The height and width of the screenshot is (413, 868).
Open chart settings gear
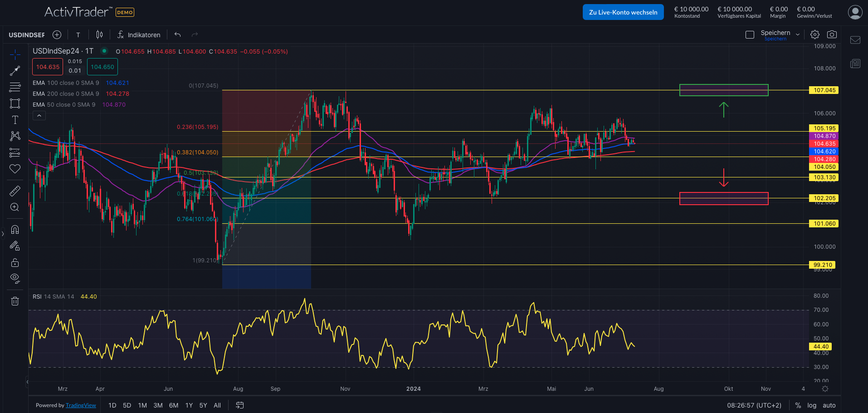pos(815,34)
